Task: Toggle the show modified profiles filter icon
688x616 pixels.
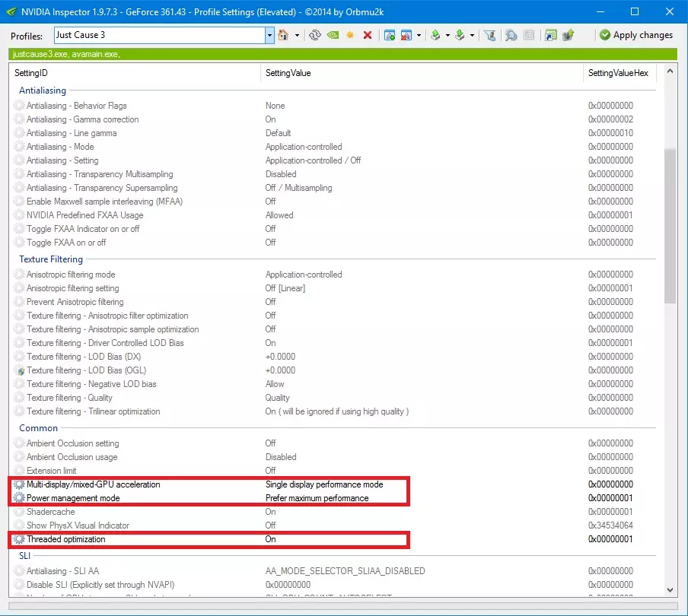Action: (490, 35)
